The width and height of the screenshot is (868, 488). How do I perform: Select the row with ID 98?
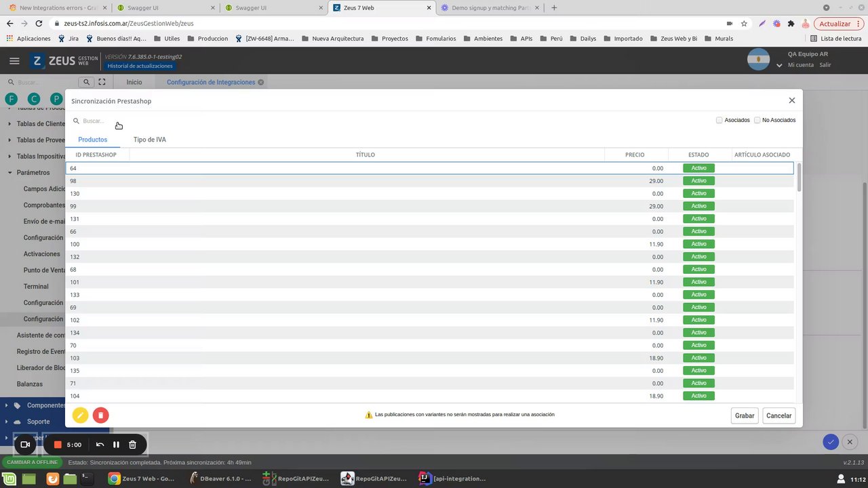pyautogui.click(x=429, y=181)
